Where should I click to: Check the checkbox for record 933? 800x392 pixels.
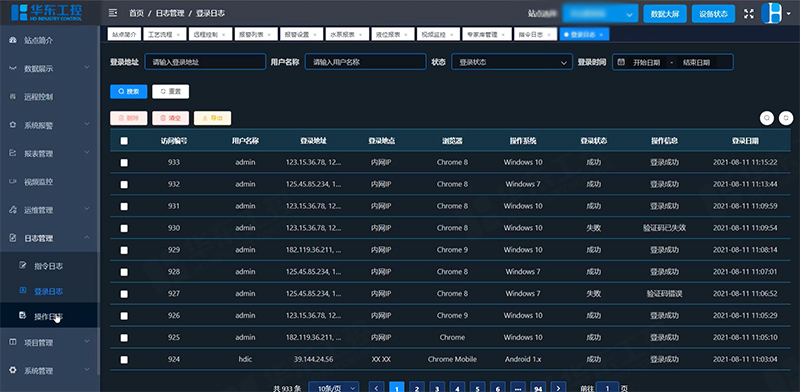point(124,163)
